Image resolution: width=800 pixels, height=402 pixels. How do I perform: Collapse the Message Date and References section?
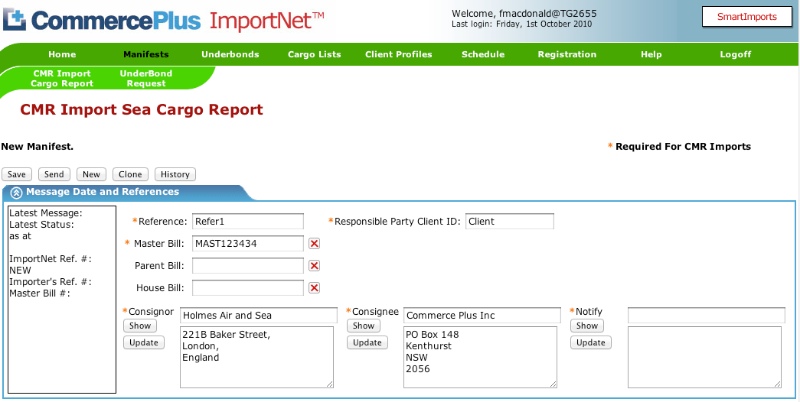tap(16, 192)
